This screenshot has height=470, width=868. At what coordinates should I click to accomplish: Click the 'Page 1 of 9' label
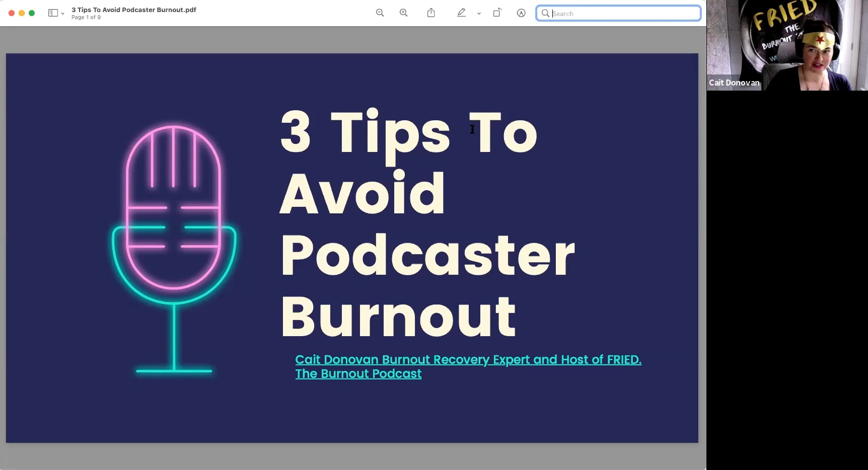pos(86,17)
